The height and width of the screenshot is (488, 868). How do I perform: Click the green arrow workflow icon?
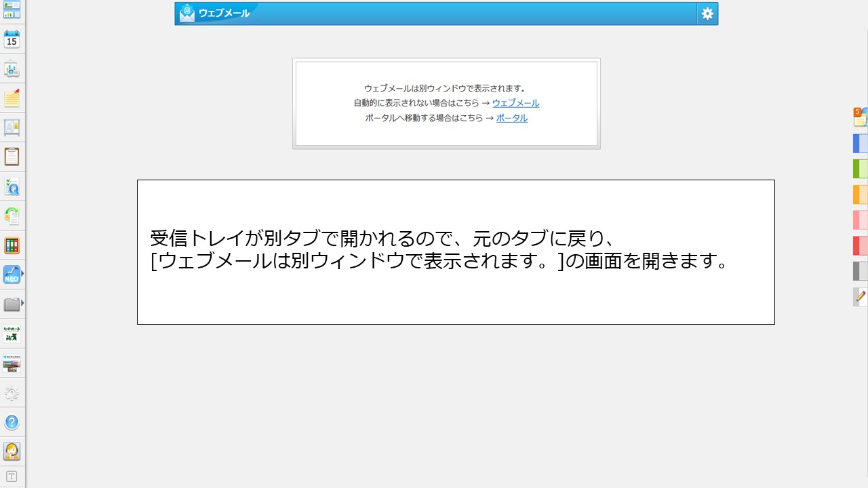(x=12, y=216)
